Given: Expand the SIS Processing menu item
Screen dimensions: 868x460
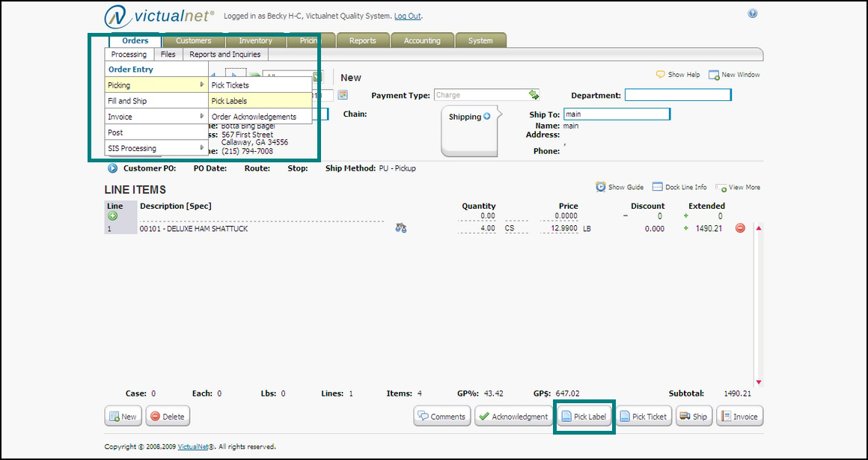Looking at the screenshot, I should (x=156, y=148).
